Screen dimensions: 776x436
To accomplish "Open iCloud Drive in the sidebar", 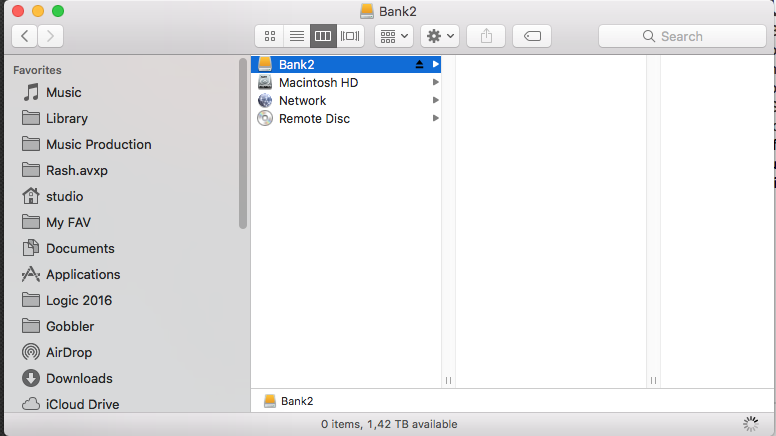I will [70, 404].
